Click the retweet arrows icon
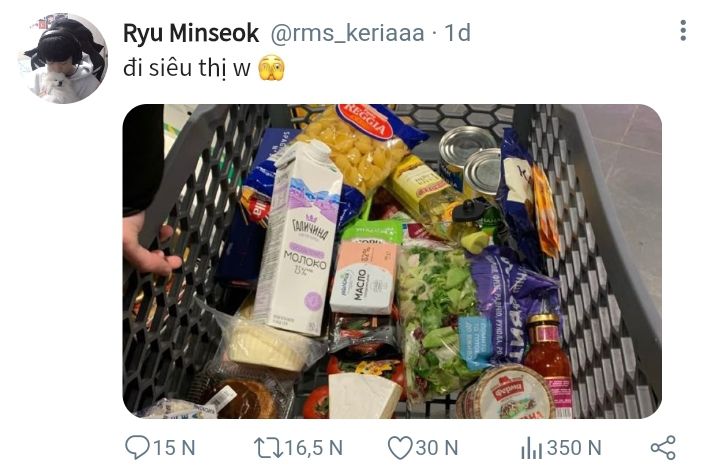This screenshot has width=720, height=471. 269,448
